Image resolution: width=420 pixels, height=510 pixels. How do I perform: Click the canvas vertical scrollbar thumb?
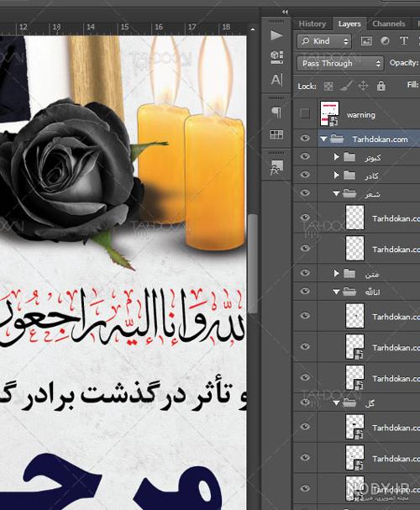[x=253, y=264]
